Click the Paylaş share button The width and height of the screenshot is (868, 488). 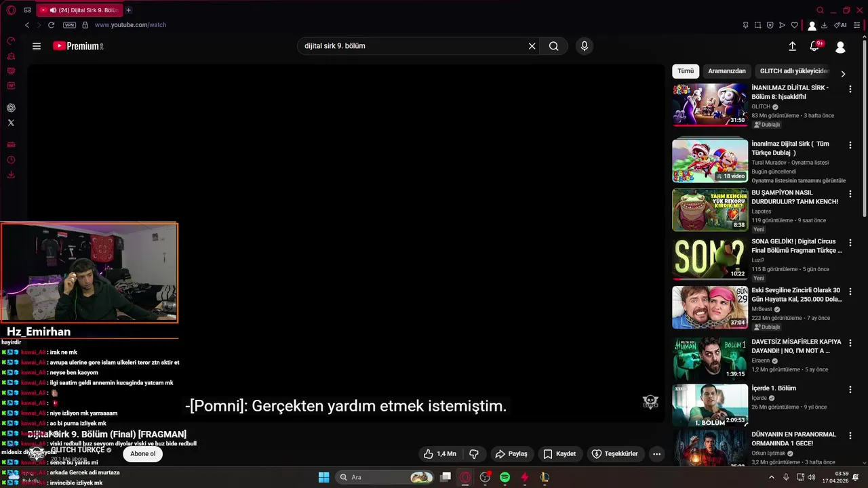tap(511, 454)
